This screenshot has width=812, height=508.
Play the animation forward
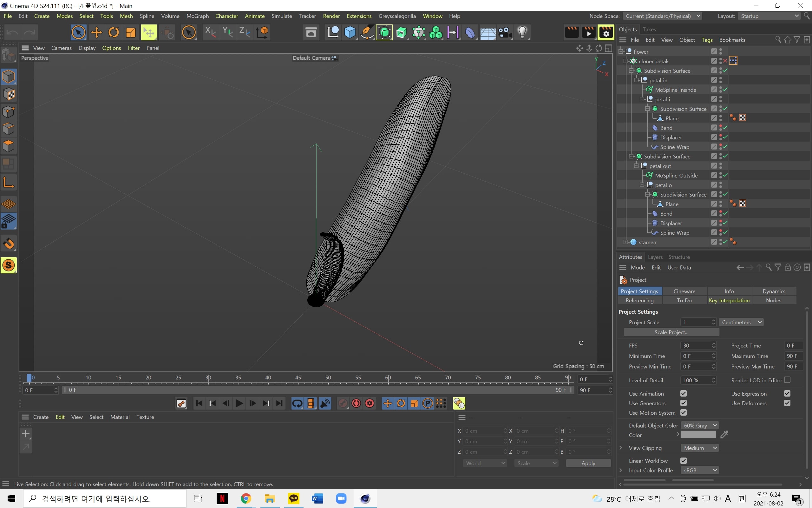(239, 403)
